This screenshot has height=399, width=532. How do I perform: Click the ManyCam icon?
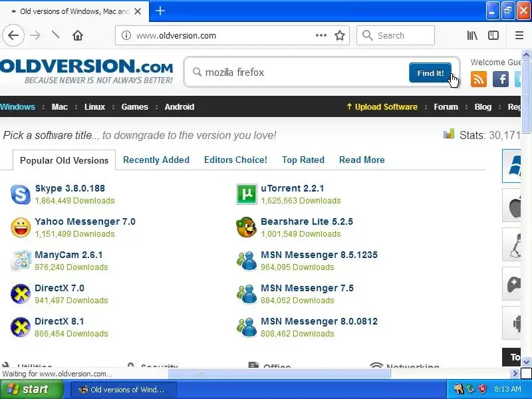(x=21, y=261)
